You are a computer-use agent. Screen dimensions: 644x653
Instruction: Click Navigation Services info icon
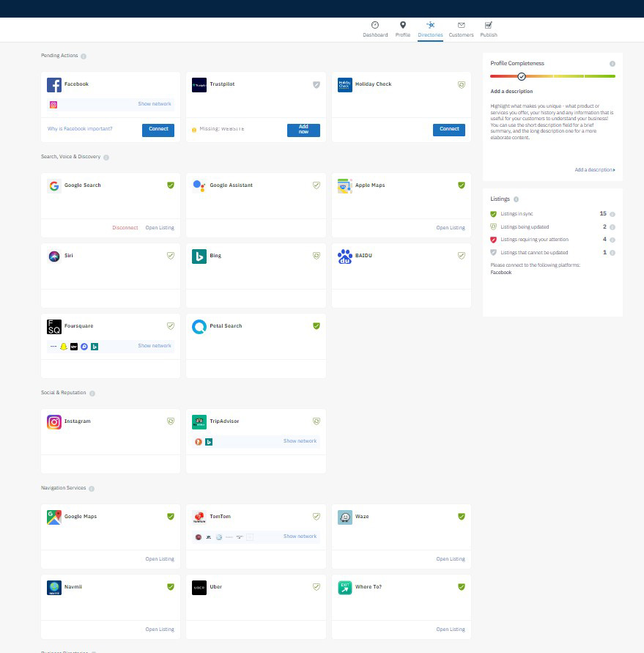[x=92, y=489]
